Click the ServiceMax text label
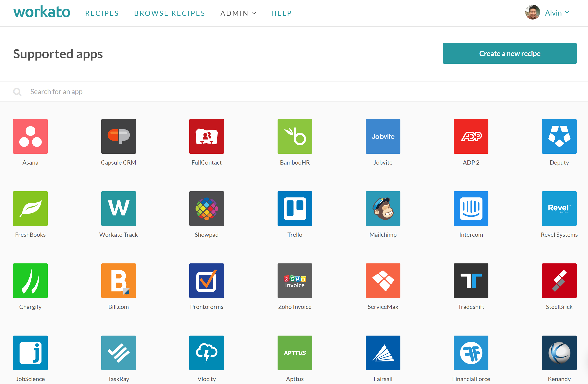 pos(383,307)
